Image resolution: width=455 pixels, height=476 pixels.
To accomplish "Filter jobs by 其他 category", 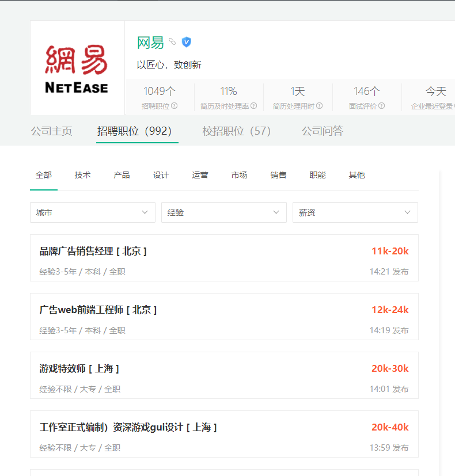I will [357, 175].
